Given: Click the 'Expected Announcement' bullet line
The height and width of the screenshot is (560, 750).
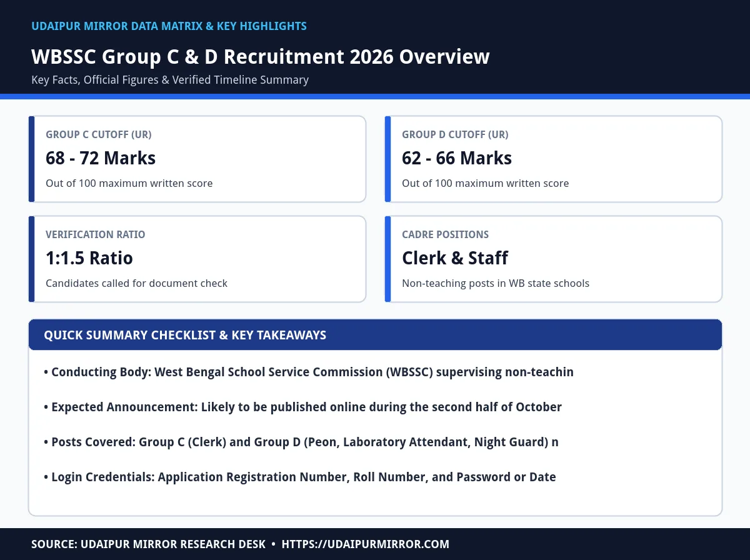Looking at the screenshot, I should (x=303, y=407).
